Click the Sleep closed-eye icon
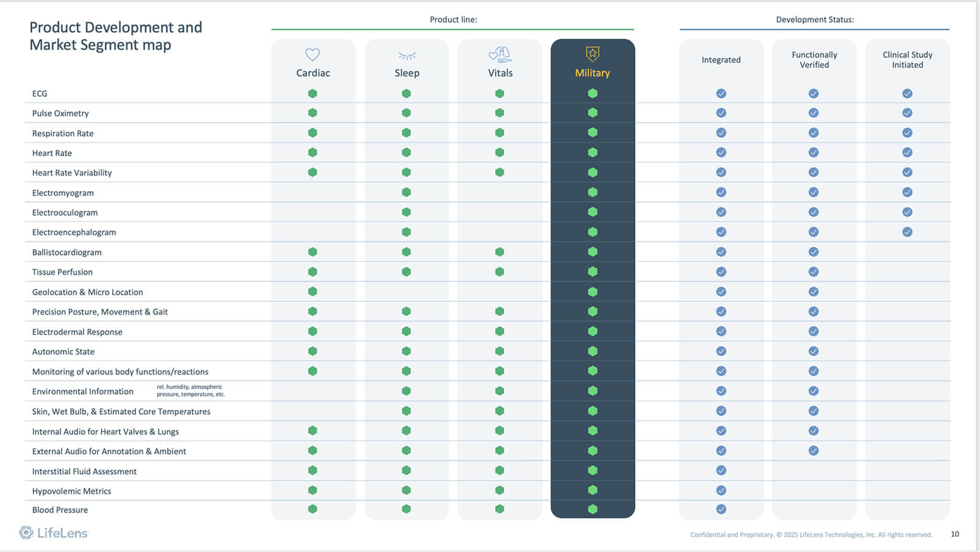Image resolution: width=980 pixels, height=552 pixels. pos(407,56)
